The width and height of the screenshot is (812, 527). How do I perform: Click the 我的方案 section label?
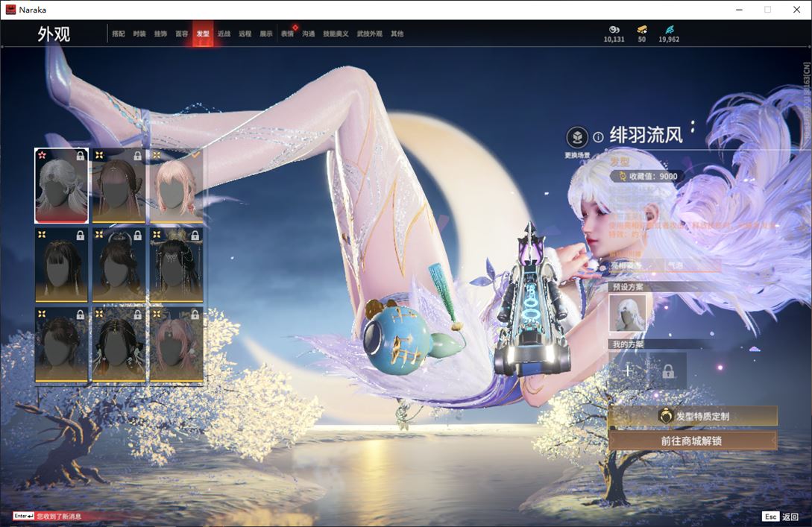[628, 344]
